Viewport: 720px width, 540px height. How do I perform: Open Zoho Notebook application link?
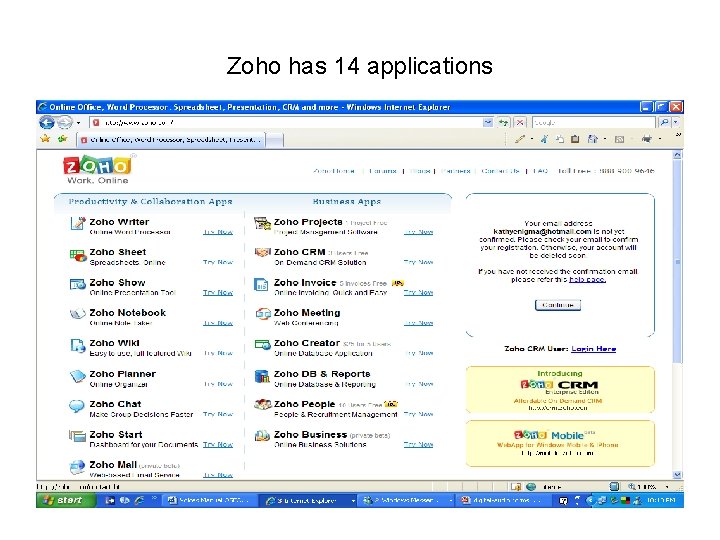point(128,313)
